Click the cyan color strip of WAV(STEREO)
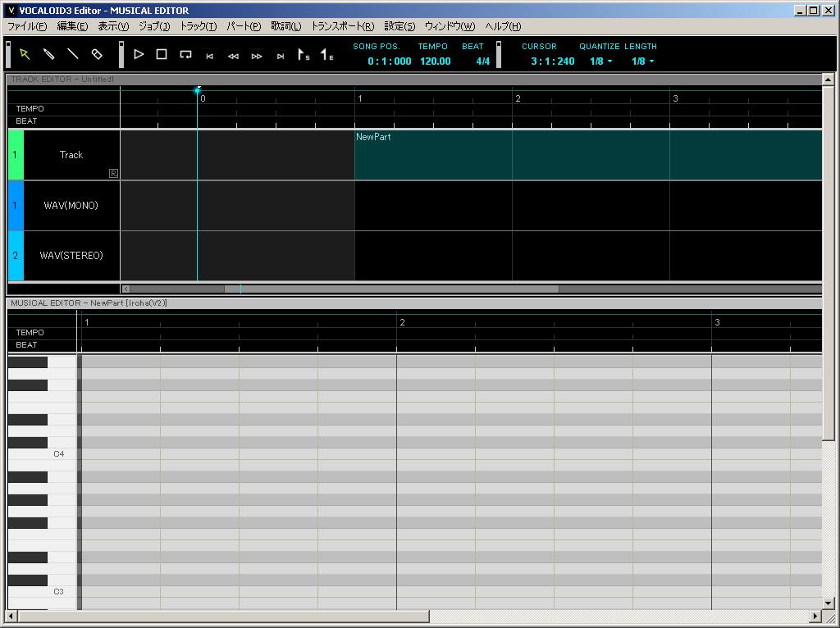This screenshot has width=840, height=628. (16, 255)
